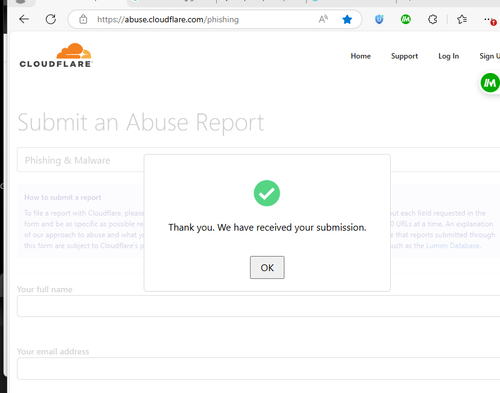500x393 pixels.
Task: Open the Lumen Database link
Action: pyautogui.click(x=453, y=246)
